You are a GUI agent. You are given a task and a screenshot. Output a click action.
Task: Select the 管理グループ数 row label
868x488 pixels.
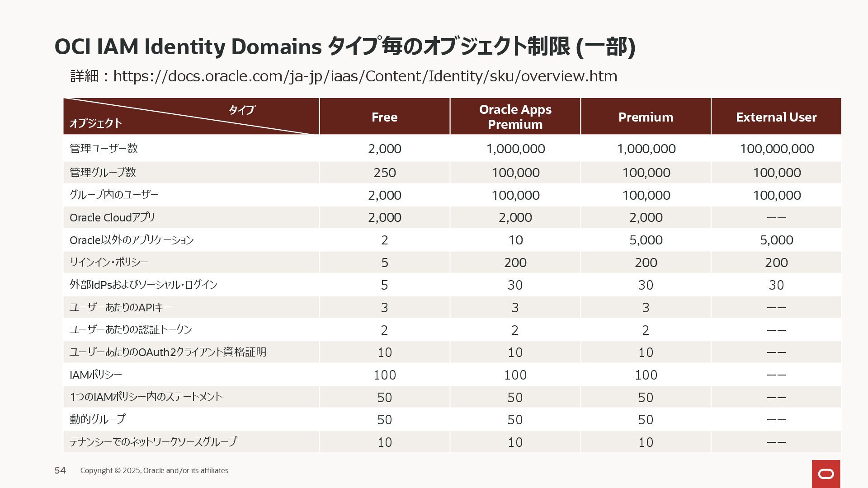pyautogui.click(x=103, y=172)
